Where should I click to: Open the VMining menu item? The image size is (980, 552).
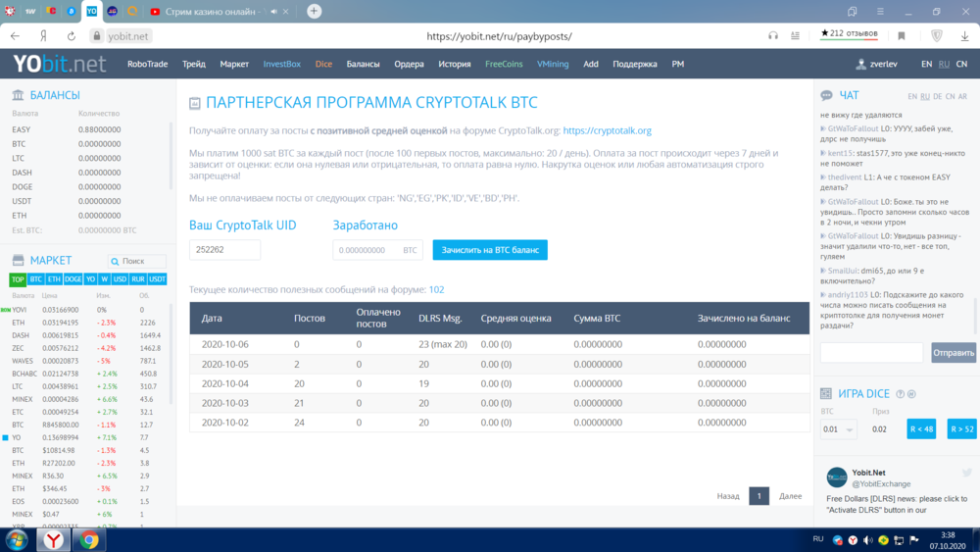tap(553, 64)
